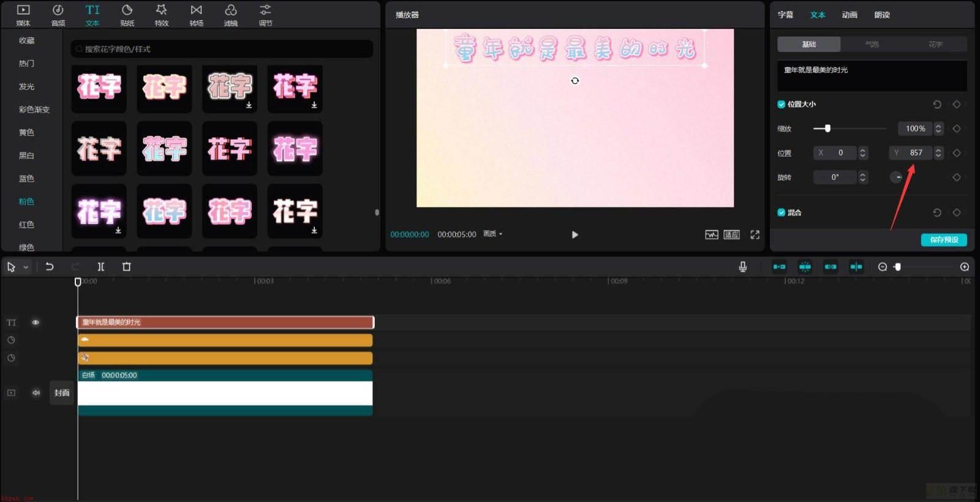980x502 pixels.
Task: Increase the Y position value stepper
Action: pos(938,150)
